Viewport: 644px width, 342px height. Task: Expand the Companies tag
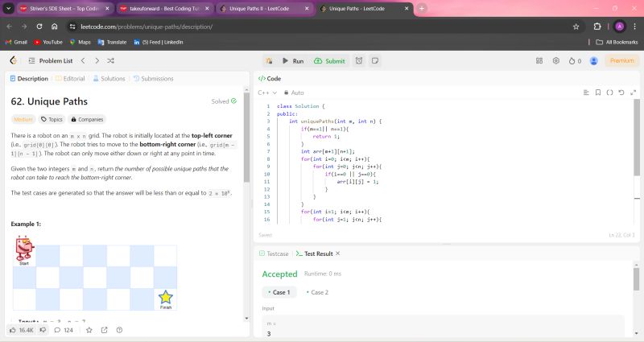point(86,119)
